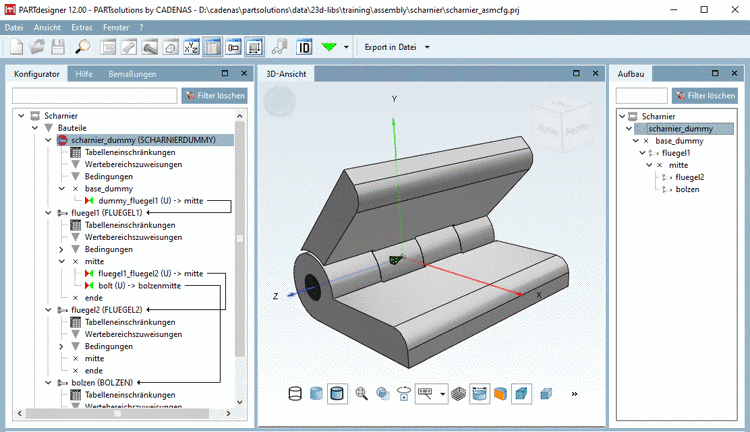Click the red scharnier_dummy part icon
The width and height of the screenshot is (750, 432).
62,140
